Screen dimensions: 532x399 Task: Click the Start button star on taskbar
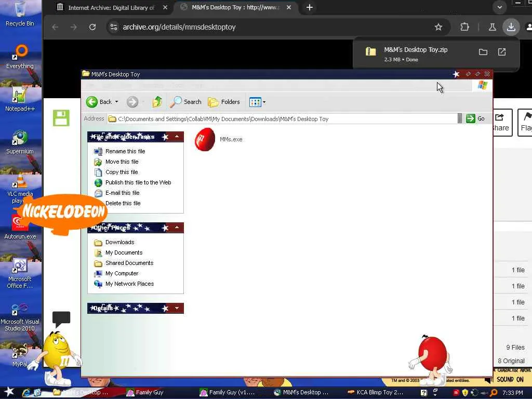(9, 392)
